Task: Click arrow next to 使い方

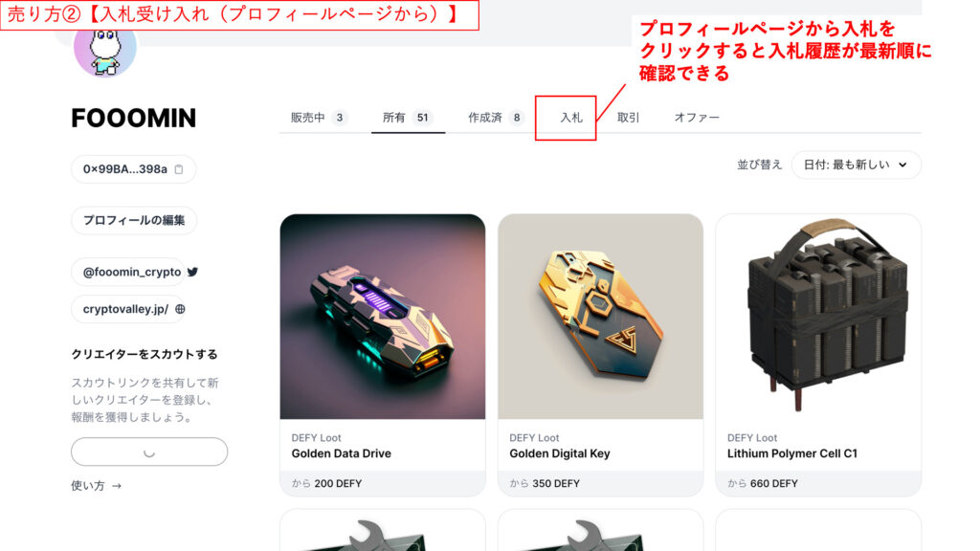Action: click(116, 485)
